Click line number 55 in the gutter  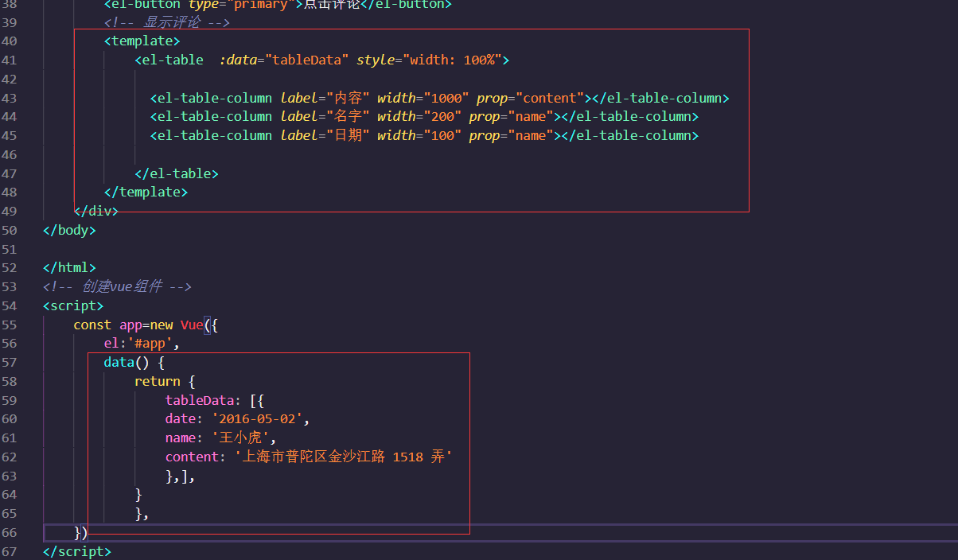click(x=10, y=325)
